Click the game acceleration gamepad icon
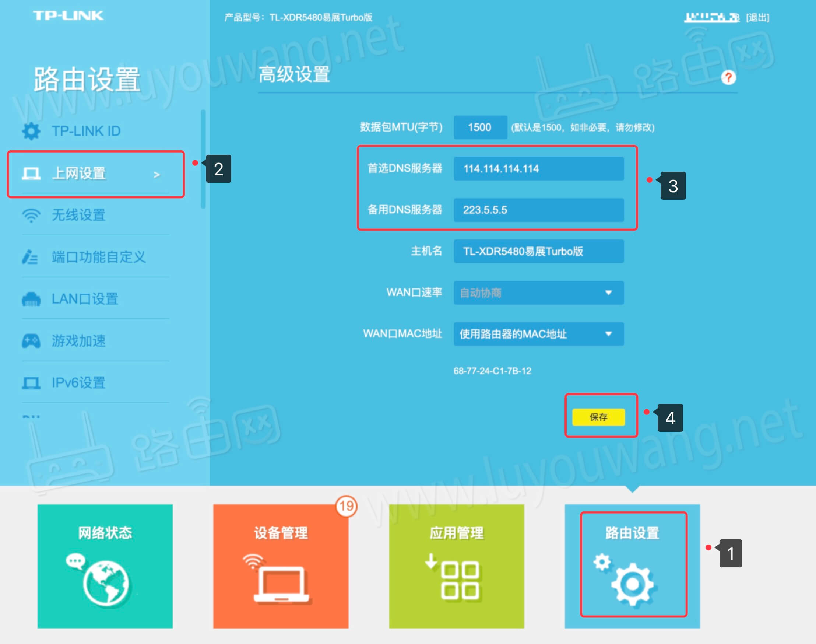816x644 pixels. click(31, 341)
